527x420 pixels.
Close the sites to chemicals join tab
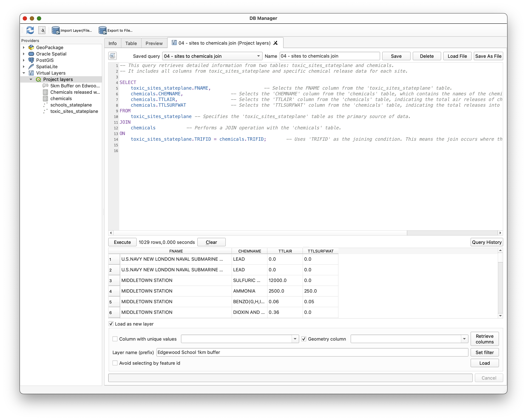point(275,43)
